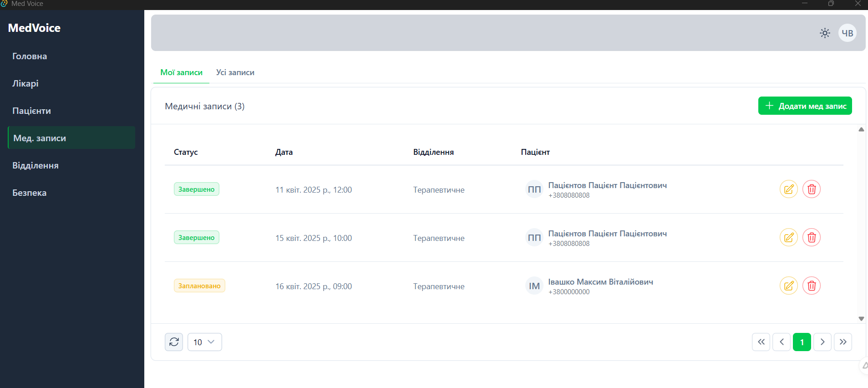Refresh the medical records table

coord(174,342)
